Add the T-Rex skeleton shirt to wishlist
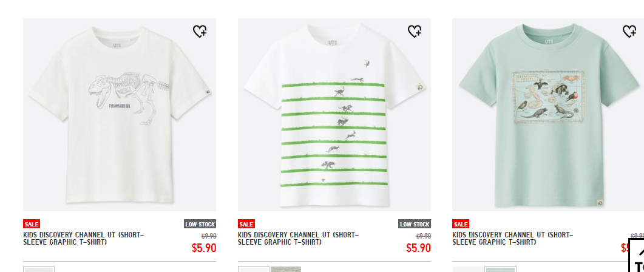The width and height of the screenshot is (644, 272). pyautogui.click(x=200, y=31)
